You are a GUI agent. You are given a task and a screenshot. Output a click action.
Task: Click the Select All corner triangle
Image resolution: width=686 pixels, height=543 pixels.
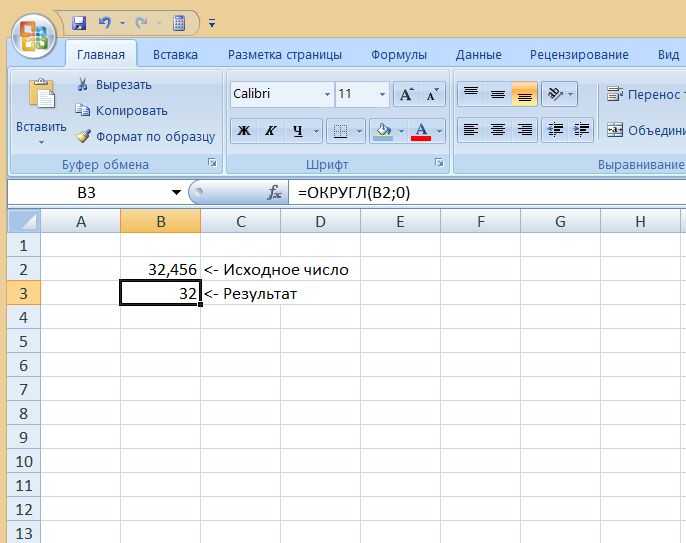24,221
